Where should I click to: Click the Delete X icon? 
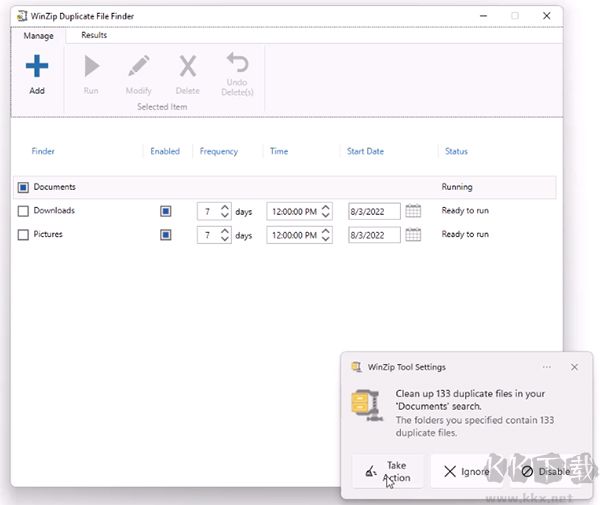[x=187, y=67]
